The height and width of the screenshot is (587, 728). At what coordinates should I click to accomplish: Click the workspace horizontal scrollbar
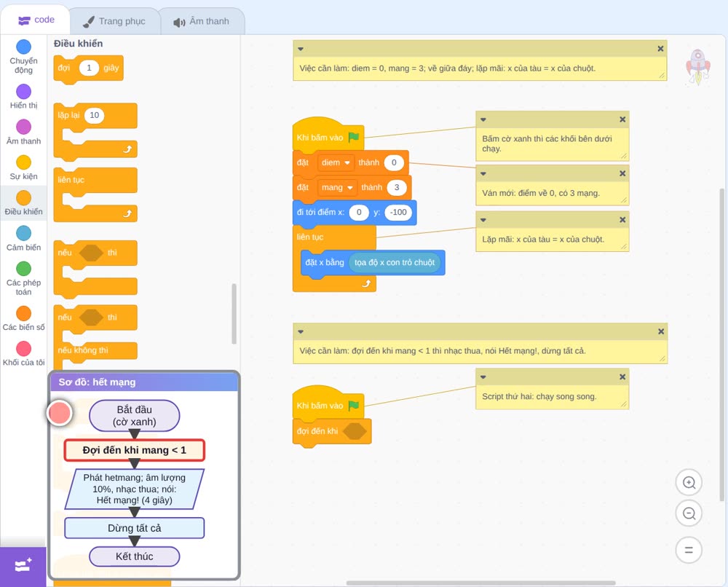click(481, 583)
